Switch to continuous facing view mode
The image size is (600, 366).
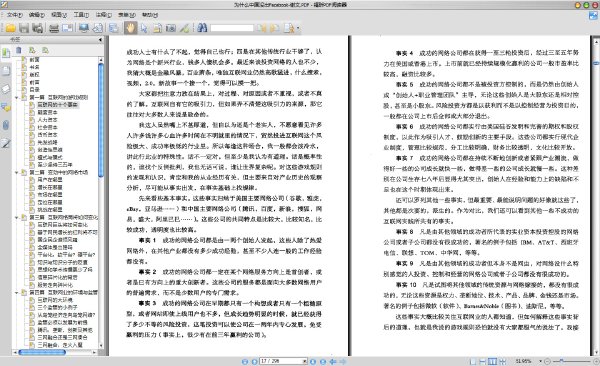tap(502, 361)
